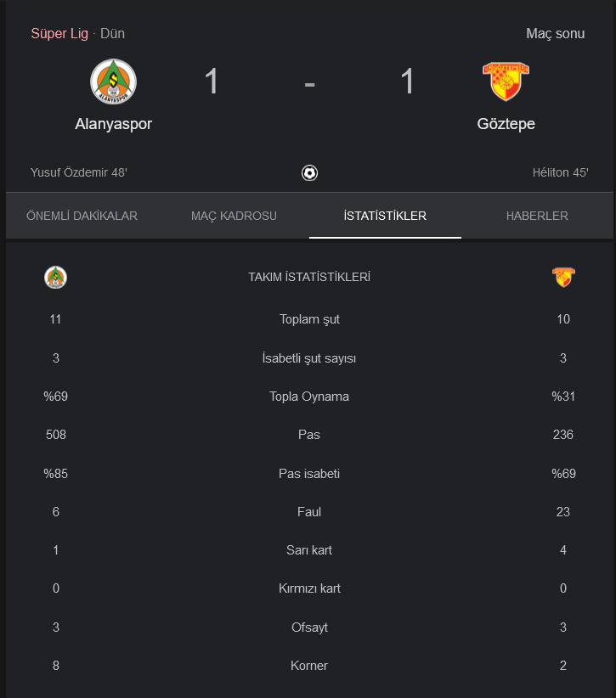Click the Topla Oynama stat row
This screenshot has height=698, width=616.
pyautogui.click(x=309, y=397)
